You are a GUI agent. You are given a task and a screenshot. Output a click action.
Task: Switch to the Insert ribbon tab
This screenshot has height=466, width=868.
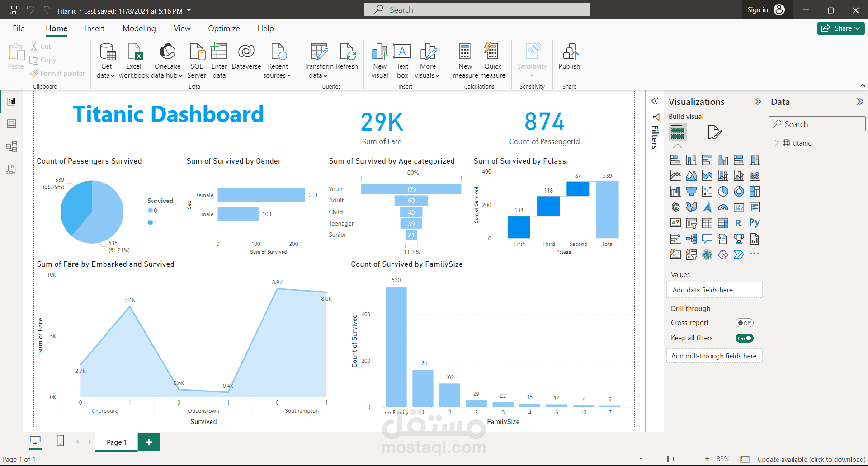coord(94,28)
